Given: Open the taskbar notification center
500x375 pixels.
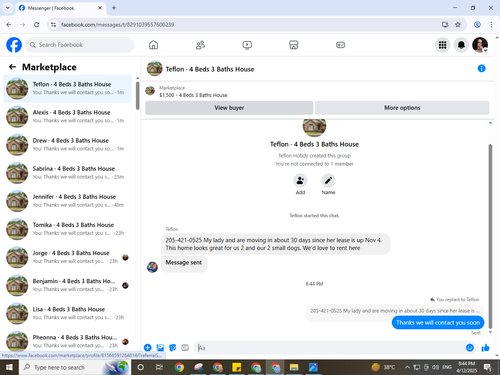Looking at the screenshot, I should click(x=488, y=367).
